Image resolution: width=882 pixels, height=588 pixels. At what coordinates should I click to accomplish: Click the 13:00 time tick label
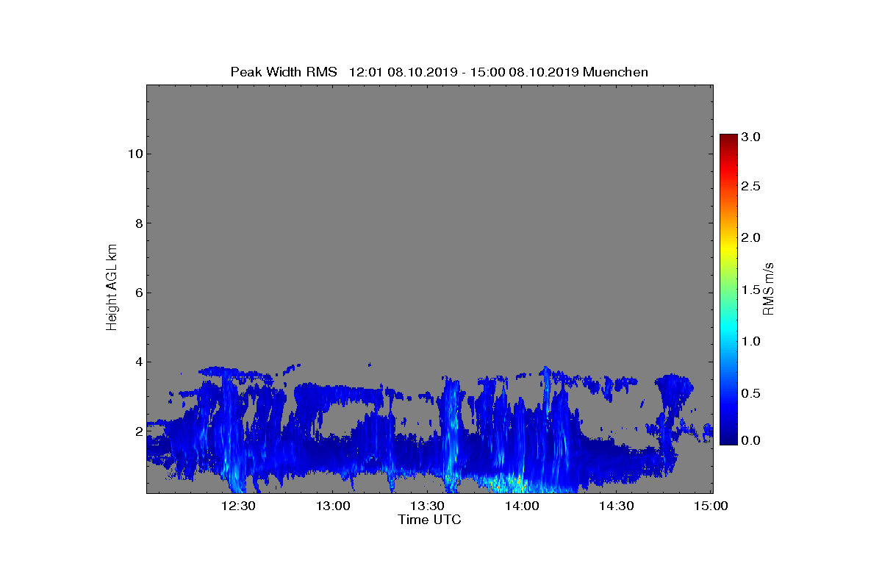click(x=333, y=506)
